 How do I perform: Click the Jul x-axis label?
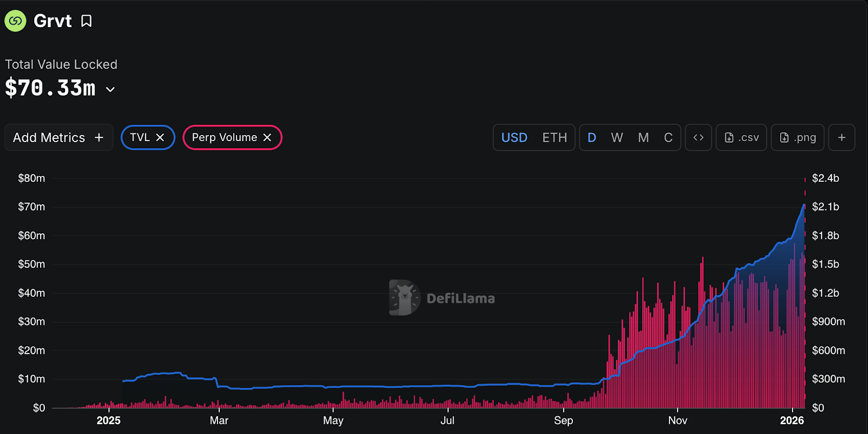click(x=448, y=420)
